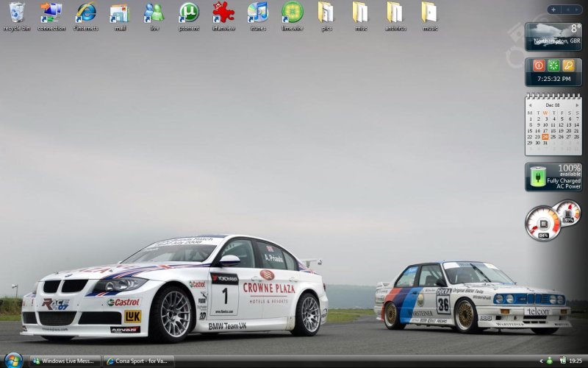Select day 1 in the calendar gadget
This screenshot has width=588, height=368.
530,118
